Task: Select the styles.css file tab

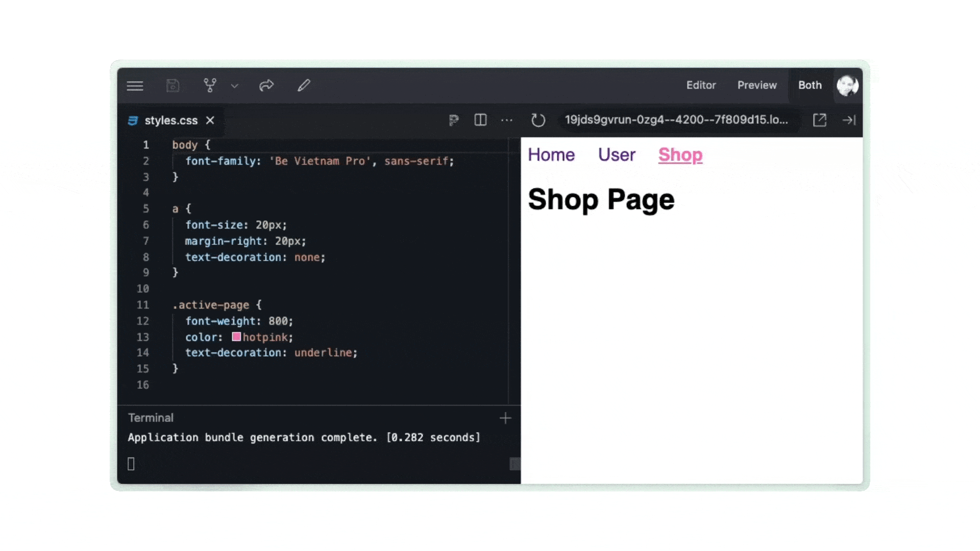Action: (x=171, y=120)
